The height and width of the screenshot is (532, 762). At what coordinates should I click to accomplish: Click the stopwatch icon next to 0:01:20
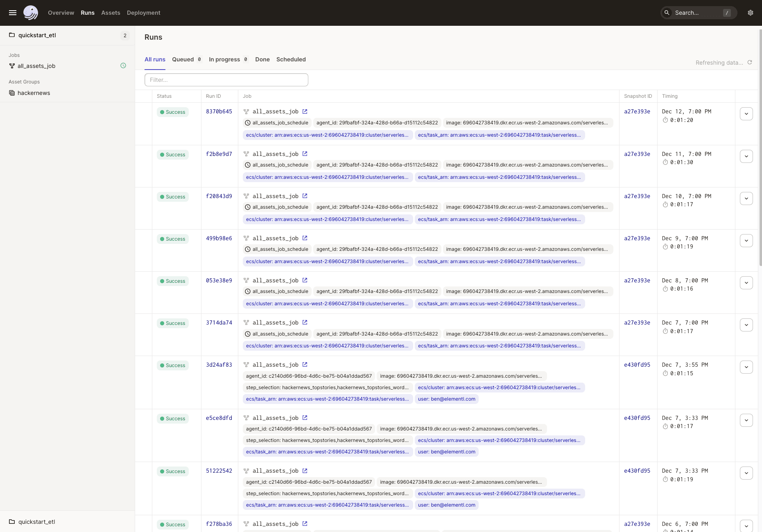click(666, 120)
